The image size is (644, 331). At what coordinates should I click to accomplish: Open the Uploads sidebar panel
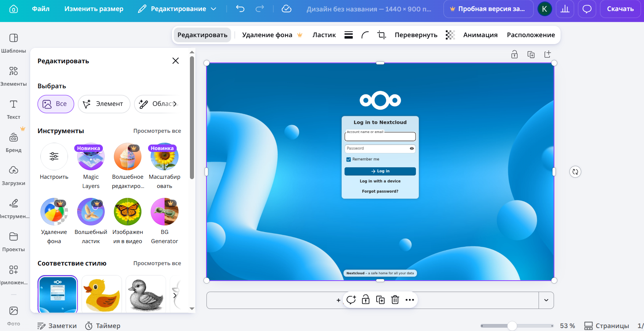[14, 175]
